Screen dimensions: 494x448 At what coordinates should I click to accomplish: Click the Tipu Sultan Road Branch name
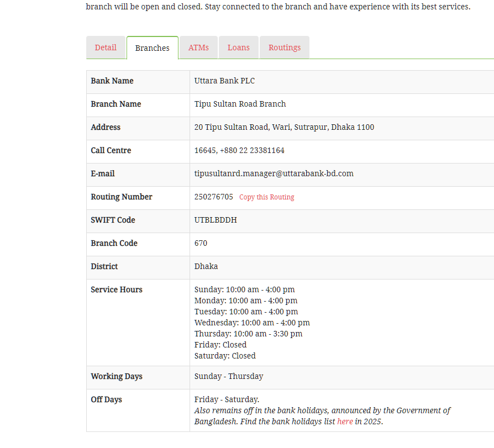[x=240, y=104]
